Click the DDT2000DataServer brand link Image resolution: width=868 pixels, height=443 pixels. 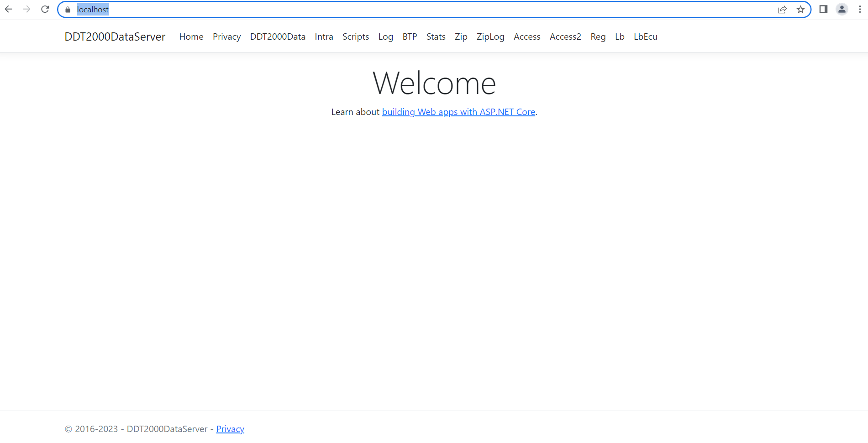pyautogui.click(x=115, y=36)
